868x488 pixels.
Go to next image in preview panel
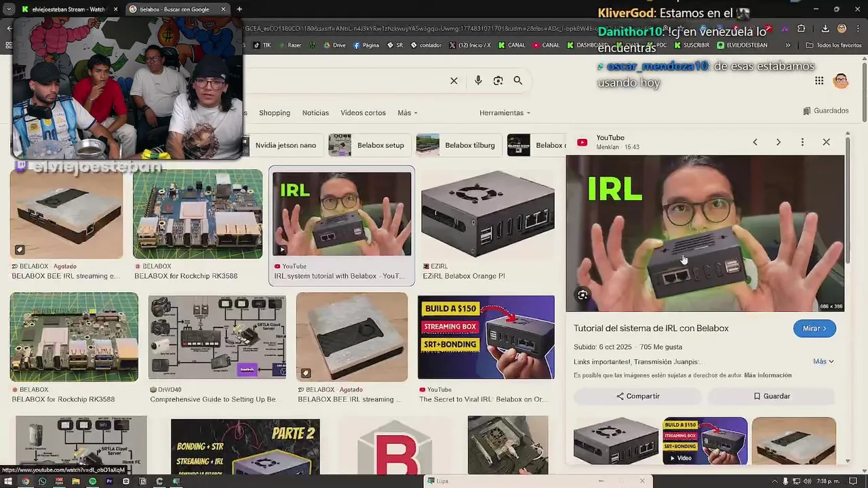point(778,142)
